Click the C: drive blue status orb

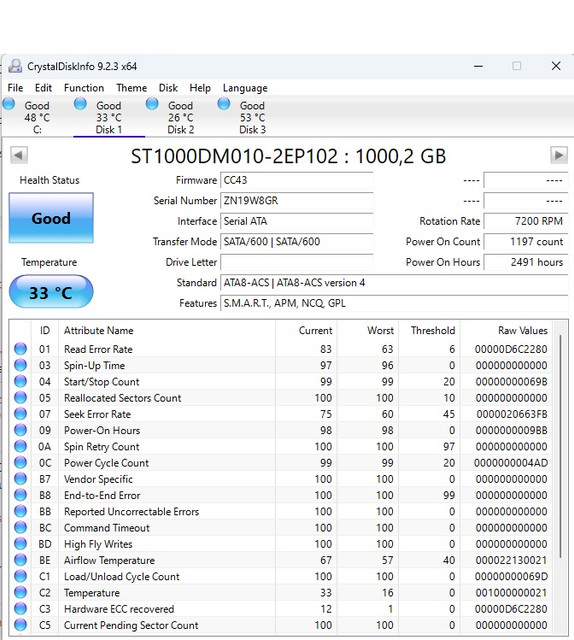coord(9,104)
